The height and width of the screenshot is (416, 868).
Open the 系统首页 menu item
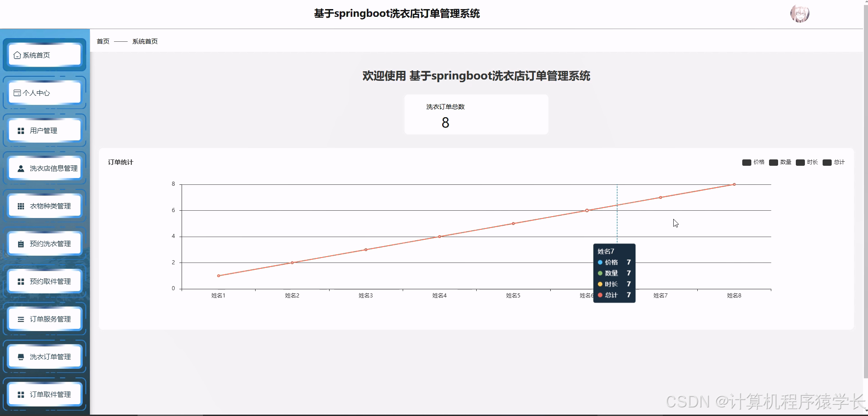[x=44, y=55]
